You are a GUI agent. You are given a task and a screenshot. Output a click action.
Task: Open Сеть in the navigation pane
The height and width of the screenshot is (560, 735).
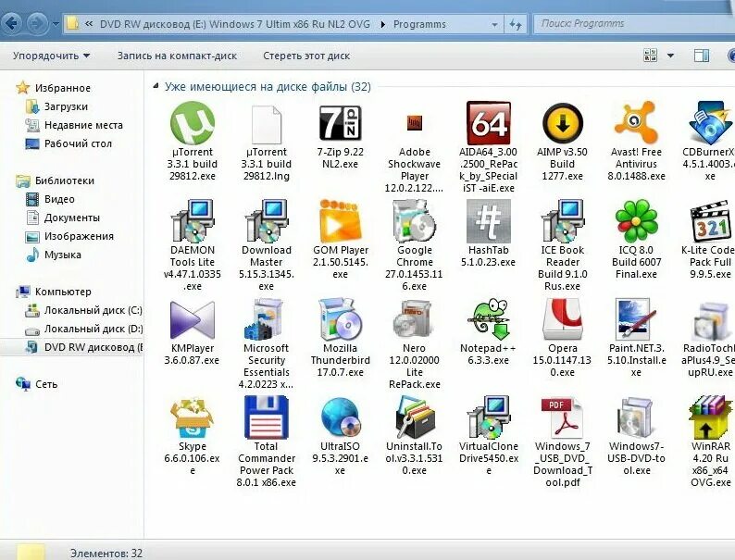46,384
